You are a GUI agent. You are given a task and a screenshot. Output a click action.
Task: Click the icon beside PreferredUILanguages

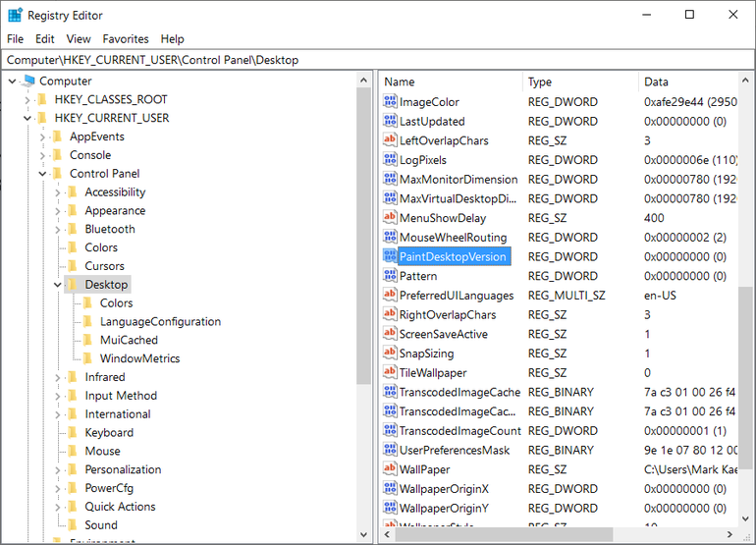[390, 295]
